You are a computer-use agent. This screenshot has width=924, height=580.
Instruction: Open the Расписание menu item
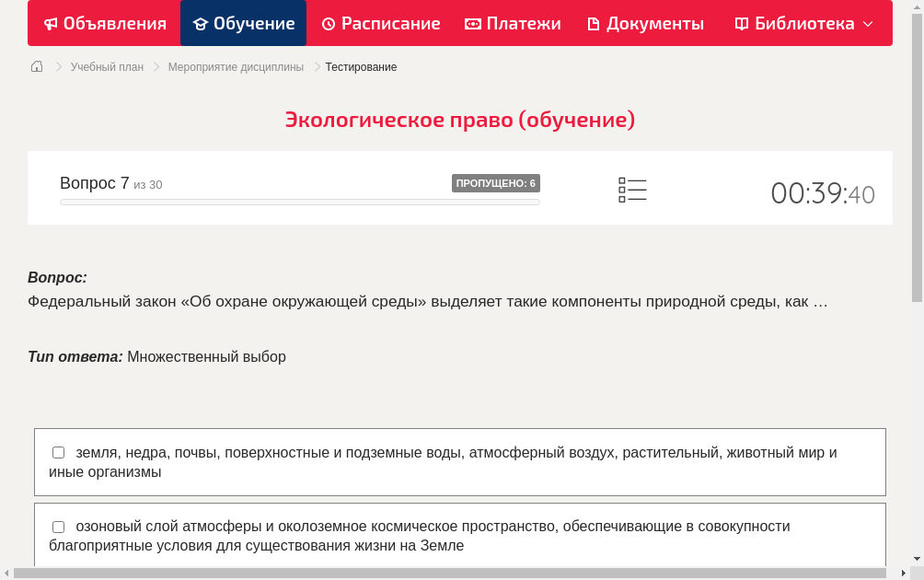(x=380, y=23)
